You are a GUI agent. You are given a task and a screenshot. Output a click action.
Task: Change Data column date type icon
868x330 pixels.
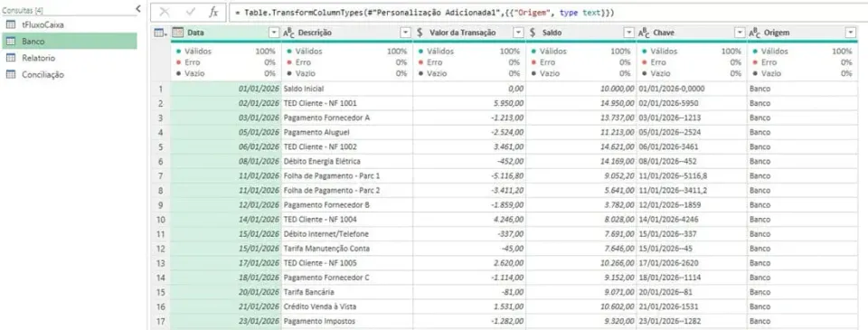pyautogui.click(x=178, y=33)
